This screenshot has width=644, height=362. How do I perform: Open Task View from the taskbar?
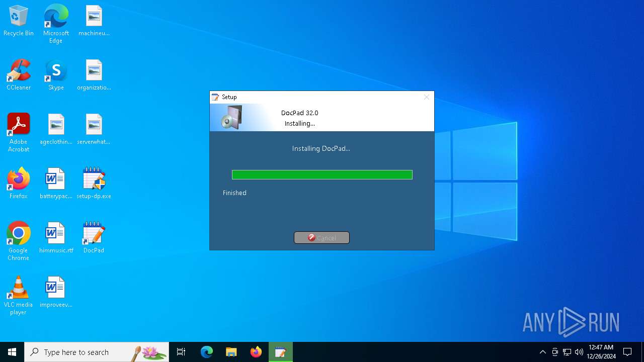click(x=181, y=352)
